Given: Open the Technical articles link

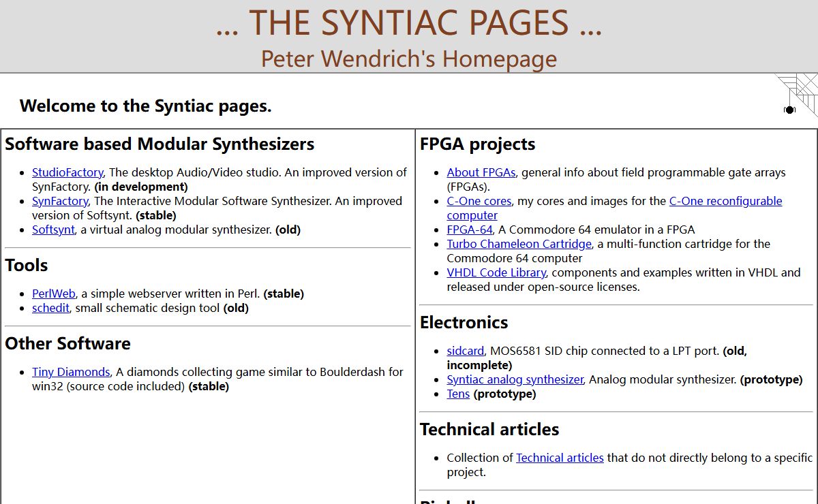Looking at the screenshot, I should [x=560, y=458].
